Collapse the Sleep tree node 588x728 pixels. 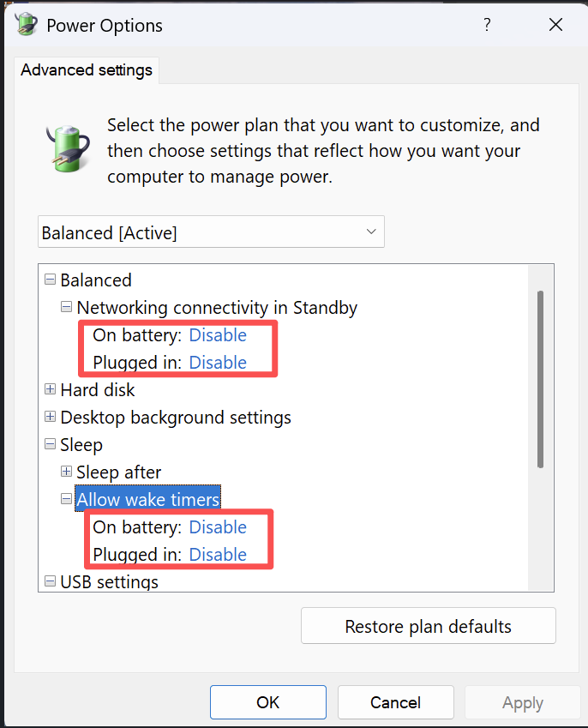50,444
